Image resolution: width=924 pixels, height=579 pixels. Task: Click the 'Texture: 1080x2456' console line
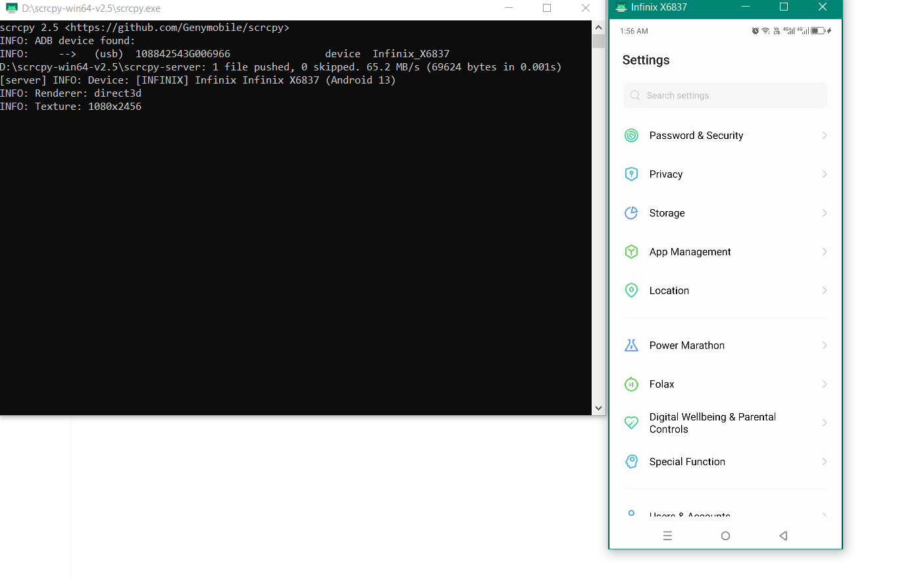[x=70, y=107]
